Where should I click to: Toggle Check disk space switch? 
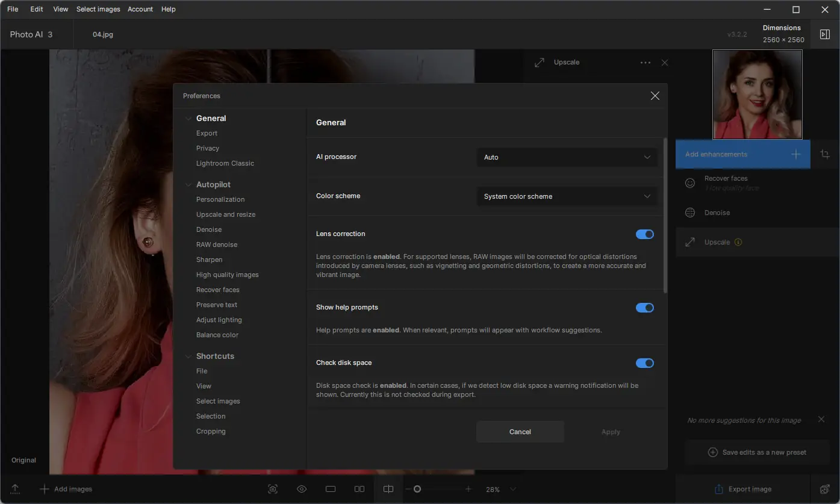click(x=644, y=363)
